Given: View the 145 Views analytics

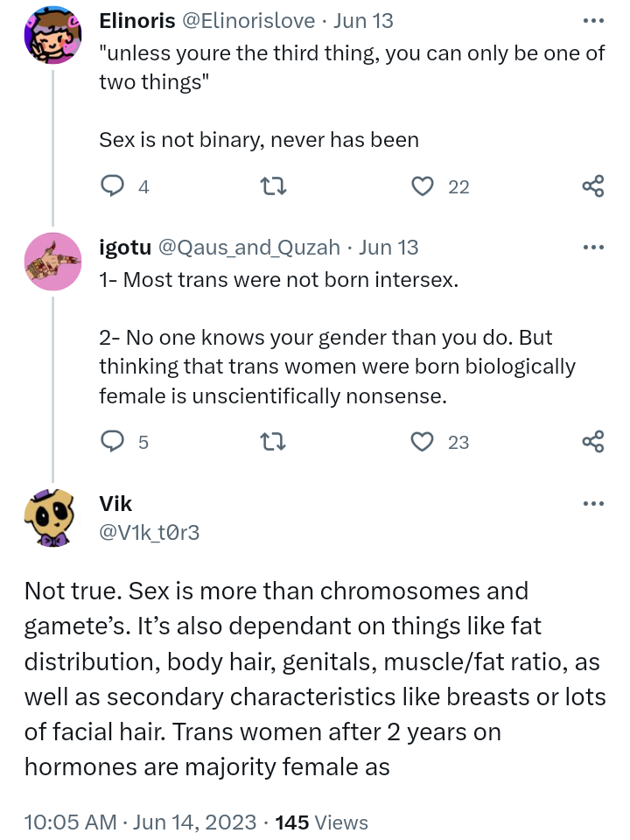Looking at the screenshot, I should pos(321,822).
